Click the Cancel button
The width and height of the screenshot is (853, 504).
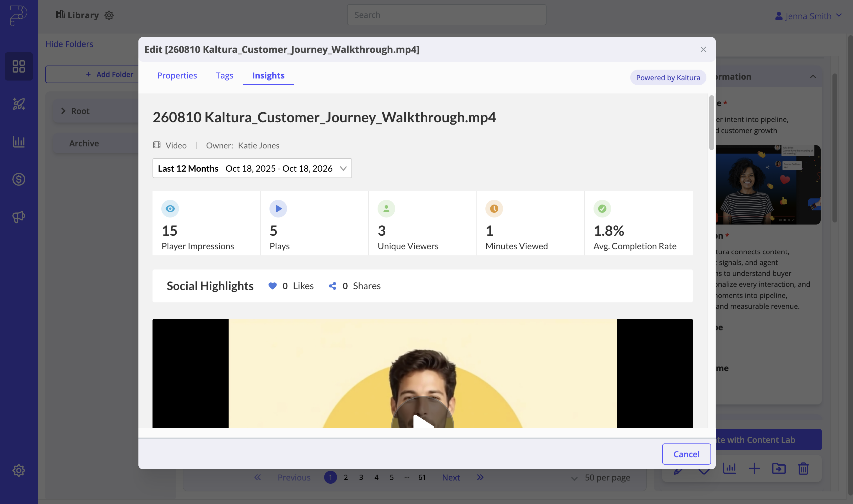pyautogui.click(x=686, y=454)
